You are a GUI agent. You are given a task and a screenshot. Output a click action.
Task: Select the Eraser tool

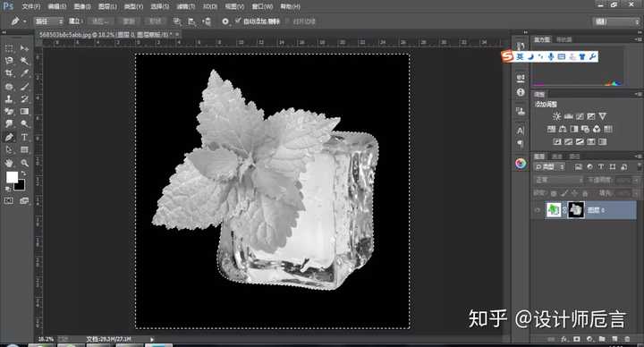(x=9, y=111)
